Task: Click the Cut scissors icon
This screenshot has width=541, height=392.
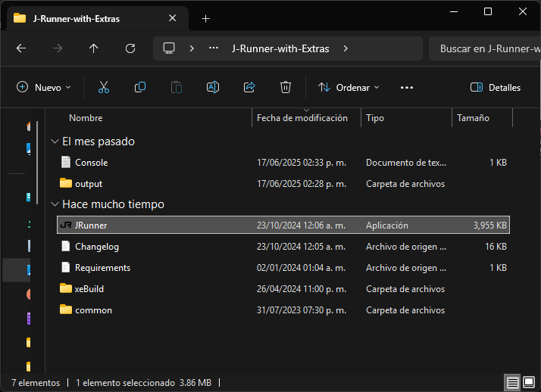Action: tap(104, 88)
